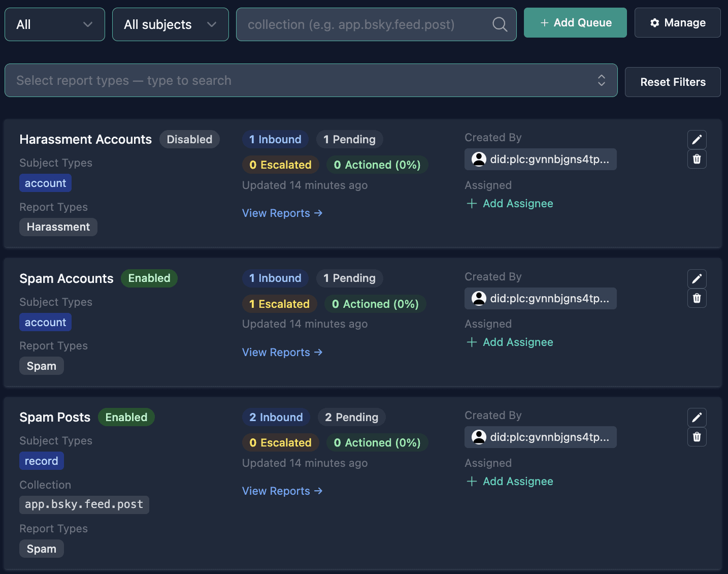Click the 1 Inbound badge in Harassment Accounts
728x574 pixels.
click(275, 139)
